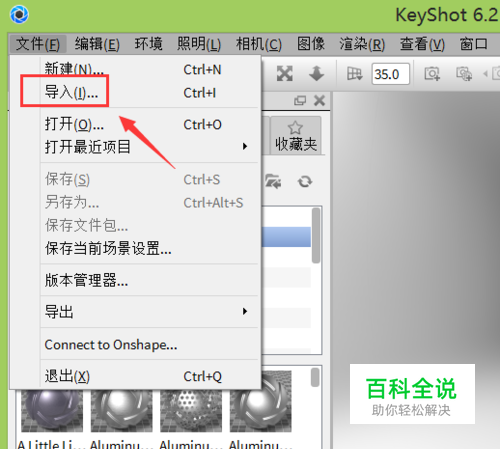Click the import folder icon in library

273,181
